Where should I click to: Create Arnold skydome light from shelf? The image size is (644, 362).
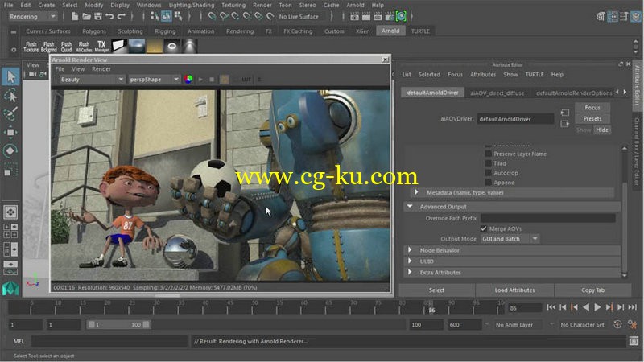(x=137, y=46)
